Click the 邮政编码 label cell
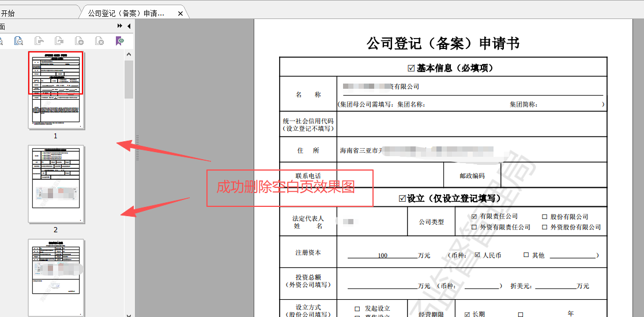644x317 pixels. [472, 176]
